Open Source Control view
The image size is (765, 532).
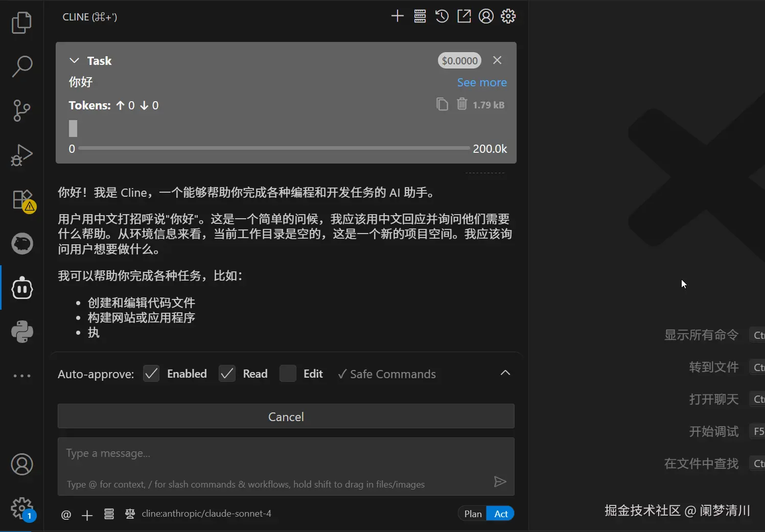[x=21, y=110]
